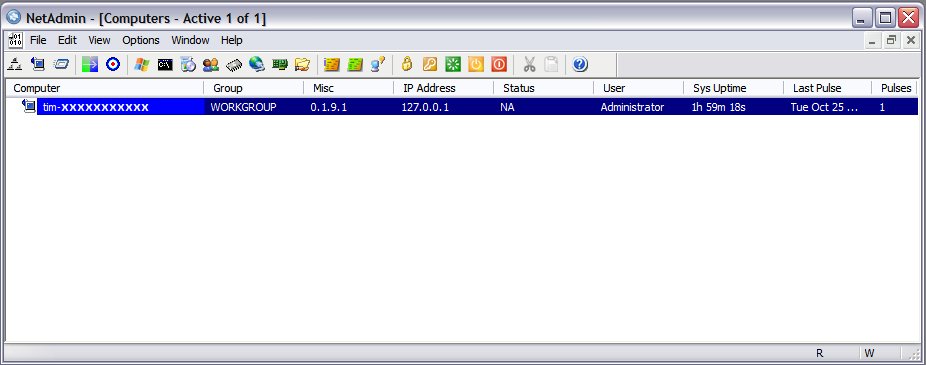Click the binary document icon beside File

[15, 40]
